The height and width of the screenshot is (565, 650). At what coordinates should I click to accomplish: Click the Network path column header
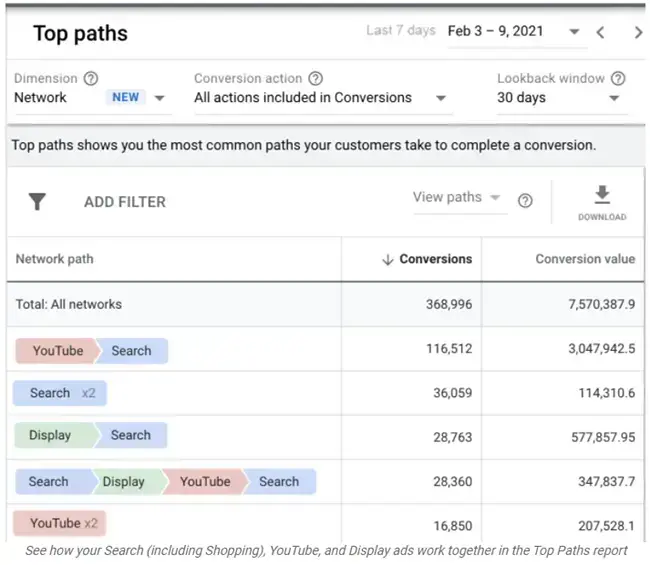point(55,259)
